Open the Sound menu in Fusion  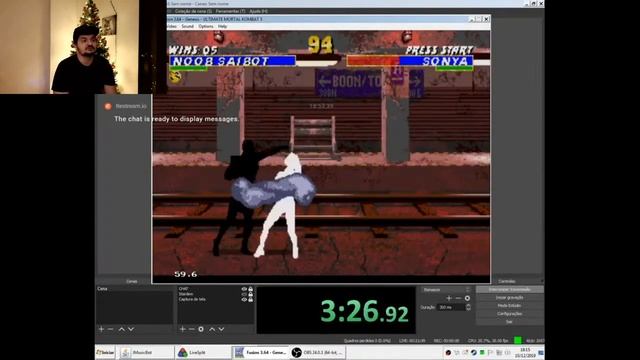point(187,27)
